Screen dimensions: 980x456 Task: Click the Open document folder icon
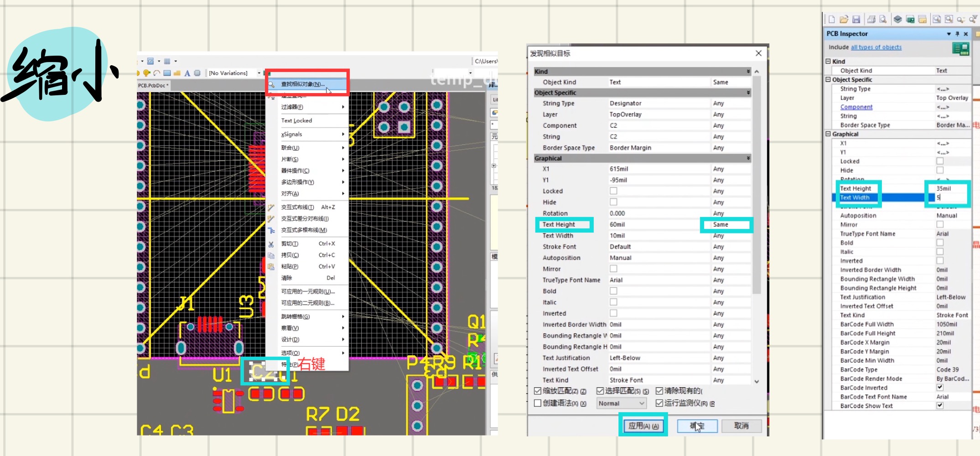coord(844,19)
